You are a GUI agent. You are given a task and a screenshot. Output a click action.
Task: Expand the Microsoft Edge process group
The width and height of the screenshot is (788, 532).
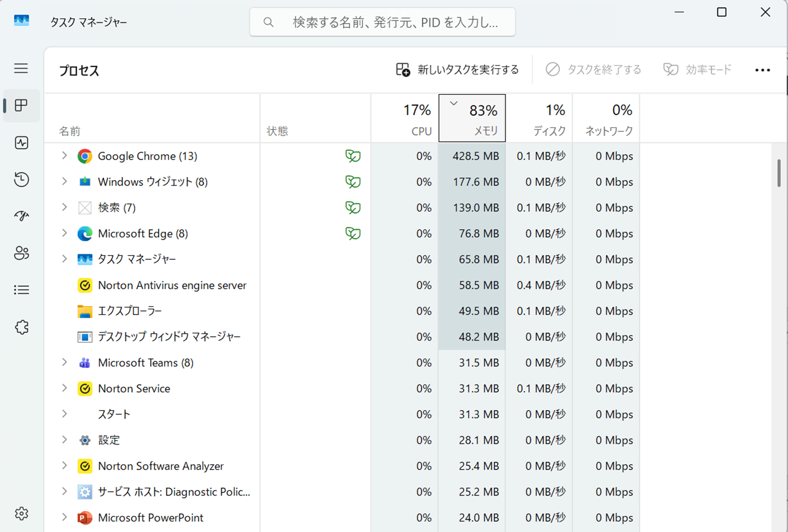coord(64,233)
